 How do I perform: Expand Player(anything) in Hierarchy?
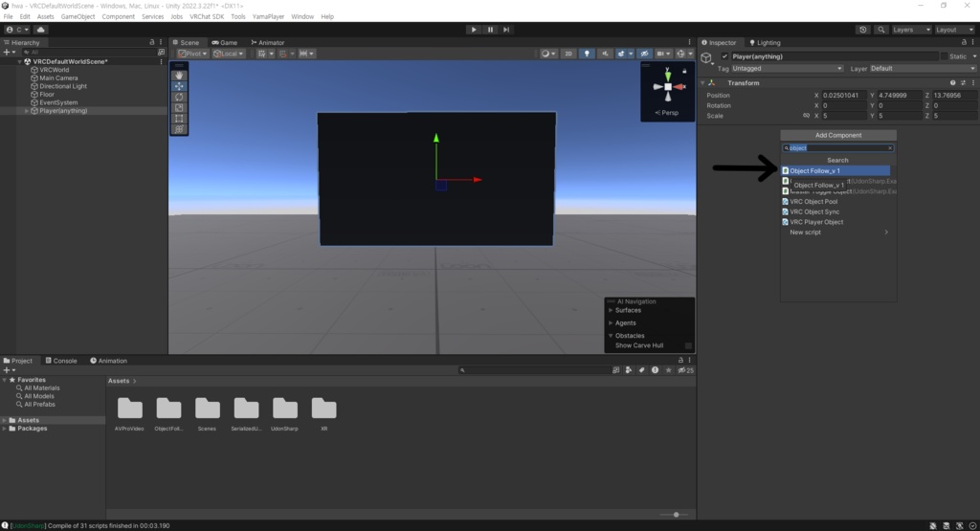(x=26, y=111)
